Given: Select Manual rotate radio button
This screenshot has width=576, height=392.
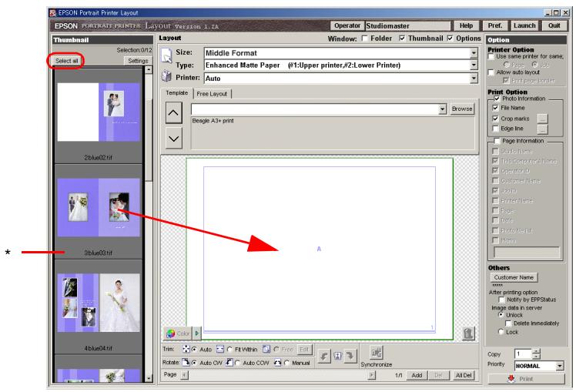Looking at the screenshot, I should pyautogui.click(x=286, y=363).
